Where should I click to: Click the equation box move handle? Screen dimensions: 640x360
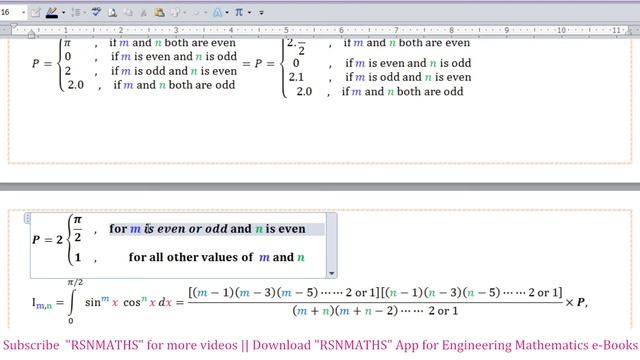(x=27, y=218)
